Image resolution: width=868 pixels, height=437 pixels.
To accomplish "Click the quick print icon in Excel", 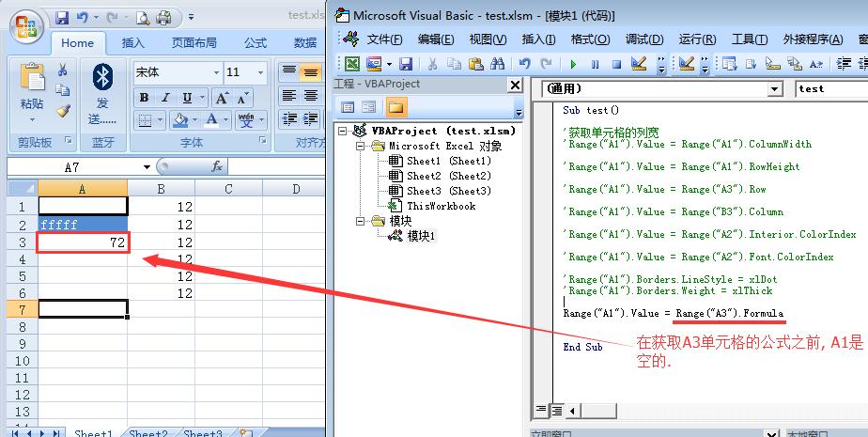I will [x=163, y=18].
